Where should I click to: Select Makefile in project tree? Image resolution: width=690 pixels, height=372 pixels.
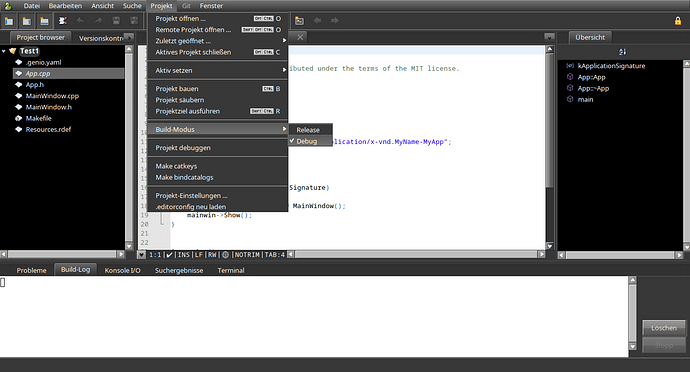(x=38, y=118)
